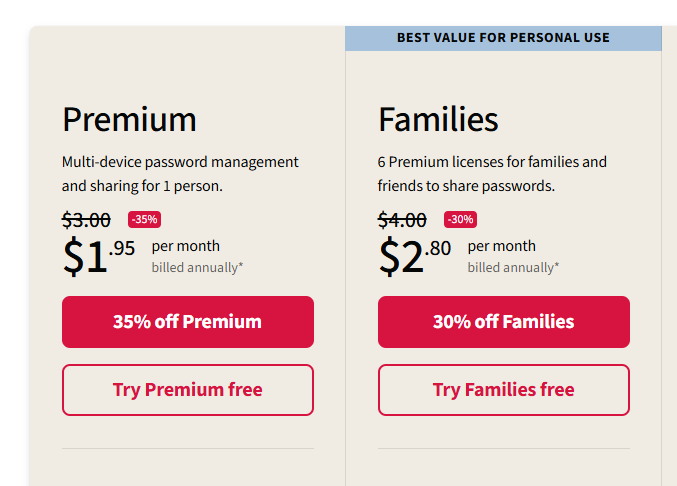Select the Premium plan heading
This screenshot has height=486, width=677.
[x=129, y=120]
